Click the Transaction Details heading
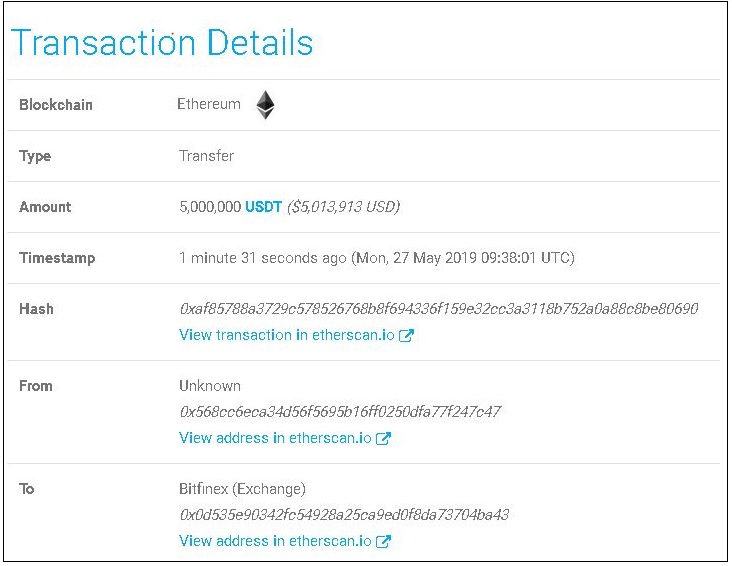The height and width of the screenshot is (566, 732). [x=162, y=42]
